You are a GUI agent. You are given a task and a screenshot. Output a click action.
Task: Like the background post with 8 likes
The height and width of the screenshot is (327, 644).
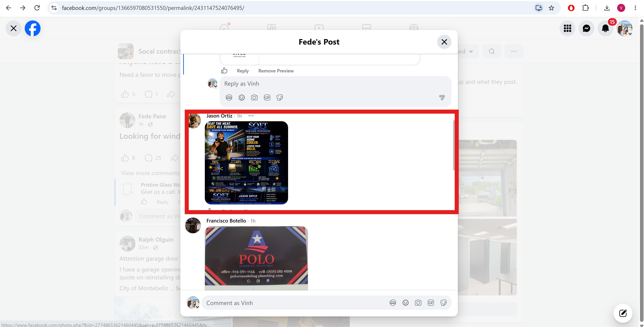point(125,158)
